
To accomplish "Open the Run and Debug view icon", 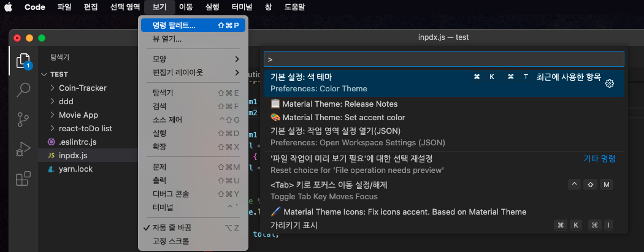I will [x=23, y=150].
